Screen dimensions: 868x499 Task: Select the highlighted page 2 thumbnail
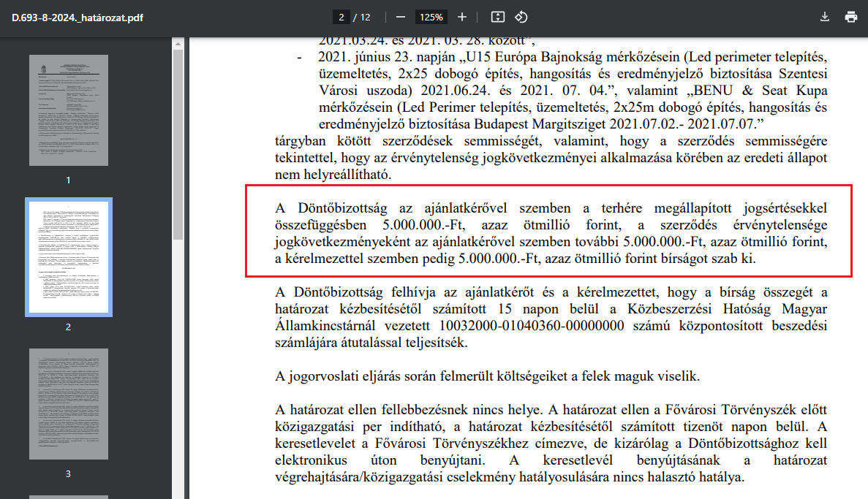(x=68, y=256)
